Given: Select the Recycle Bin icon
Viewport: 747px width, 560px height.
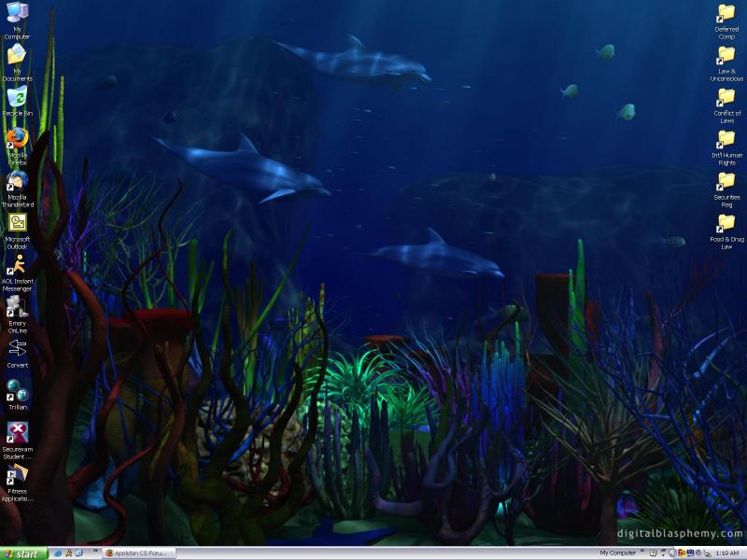Looking at the screenshot, I should 17,101.
